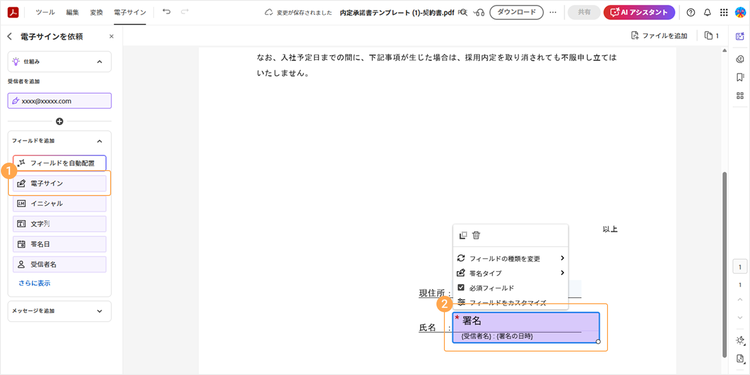Click the 共有 button
This screenshot has width=750, height=375.
tap(584, 12)
